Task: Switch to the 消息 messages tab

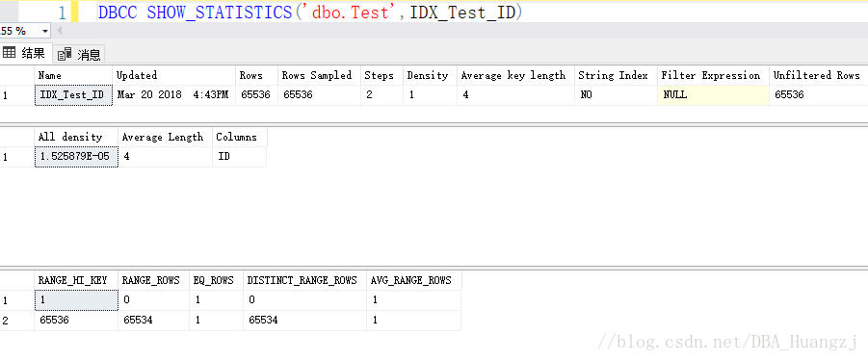Action: 79,54
